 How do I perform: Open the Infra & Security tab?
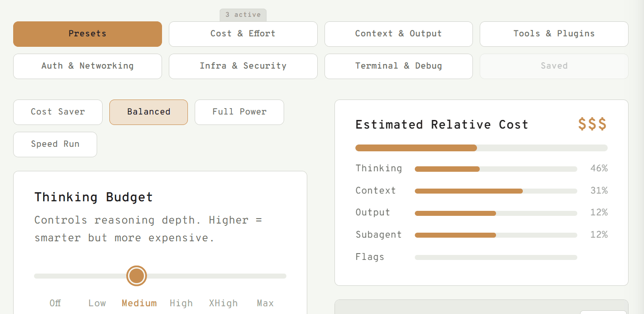click(x=243, y=66)
